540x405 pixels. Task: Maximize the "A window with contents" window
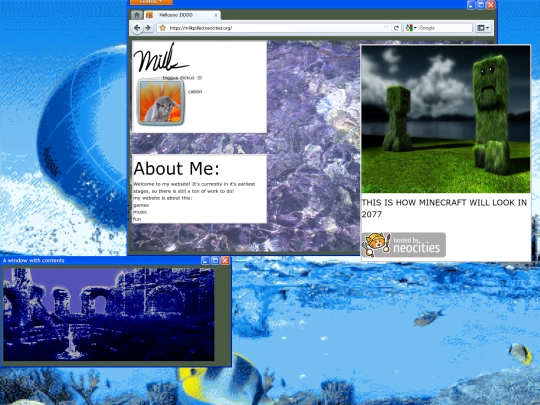pos(215,261)
